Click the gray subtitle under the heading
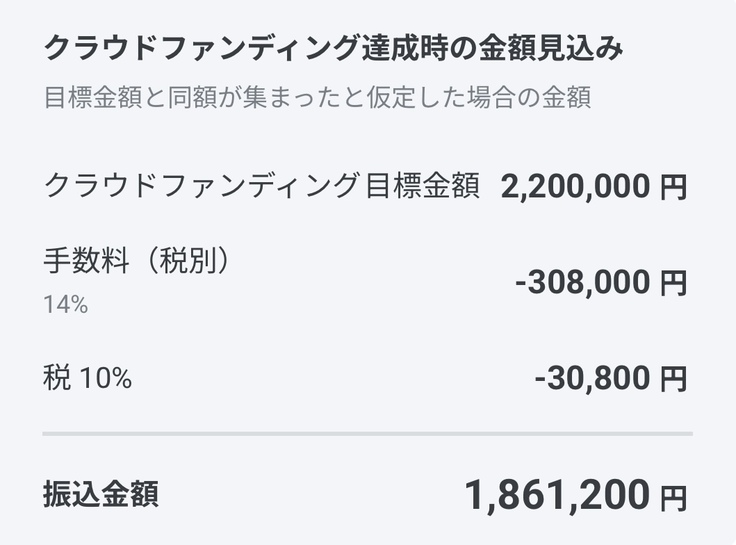Viewport: 736px width, 545px height. click(x=317, y=98)
